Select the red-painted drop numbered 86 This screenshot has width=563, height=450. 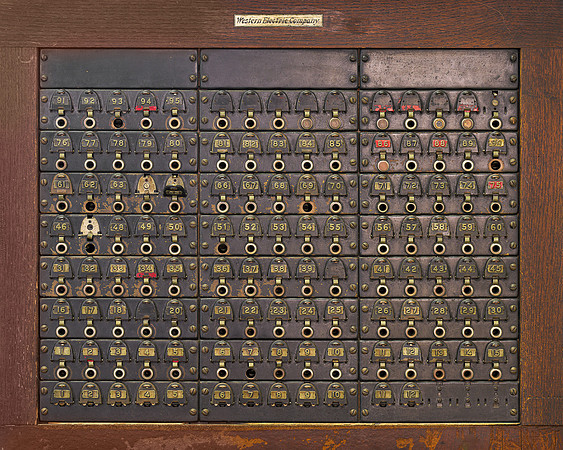tap(383, 143)
